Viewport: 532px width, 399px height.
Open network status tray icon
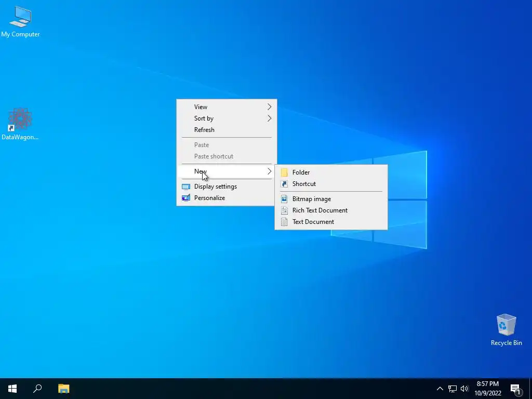453,389
